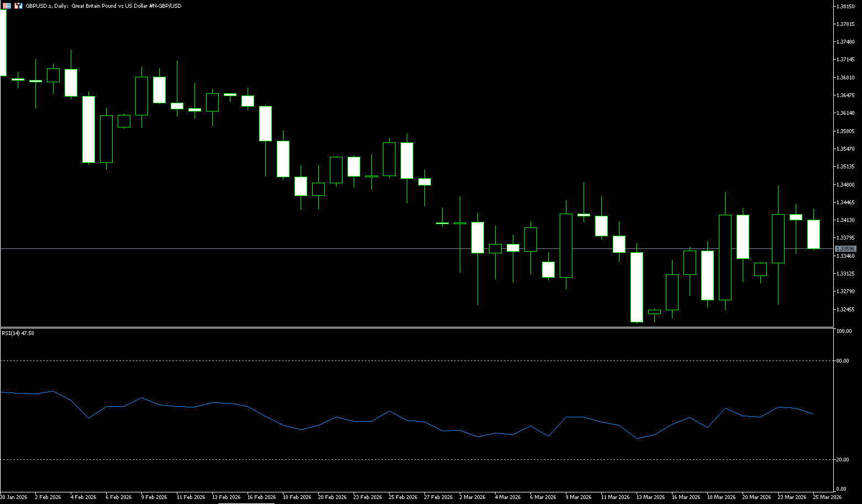The image size is (862, 504).
Task: Click the GBPUSD.s Daily chart title text
Action: (103, 6)
